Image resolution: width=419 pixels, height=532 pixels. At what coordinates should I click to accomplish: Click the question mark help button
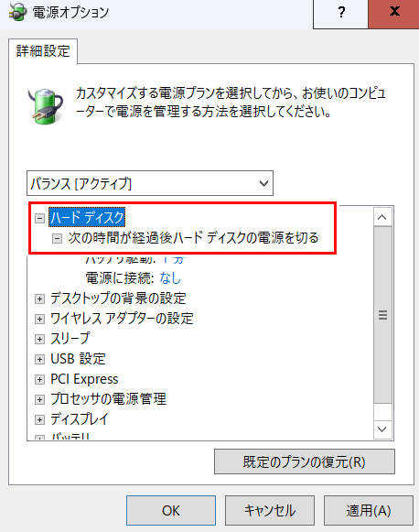(340, 13)
